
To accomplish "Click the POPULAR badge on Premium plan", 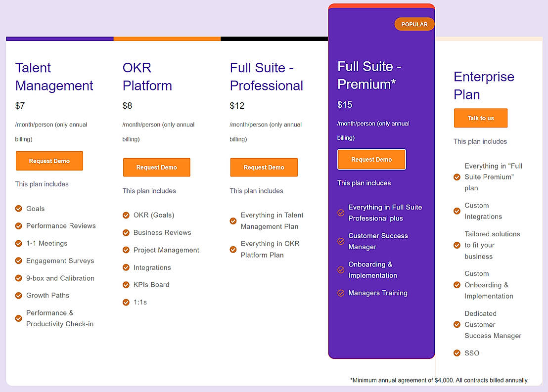I will pyautogui.click(x=414, y=24).
